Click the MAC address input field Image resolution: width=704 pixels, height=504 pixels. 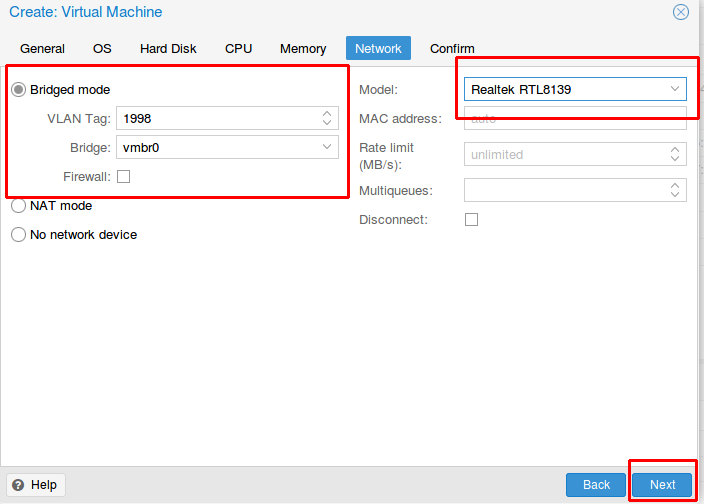click(x=575, y=118)
